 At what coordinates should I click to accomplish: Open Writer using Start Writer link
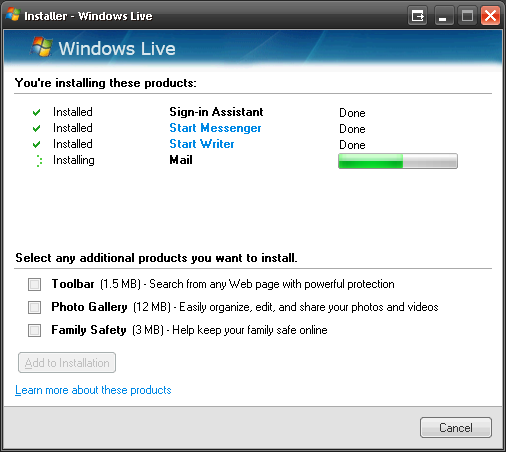coord(202,144)
